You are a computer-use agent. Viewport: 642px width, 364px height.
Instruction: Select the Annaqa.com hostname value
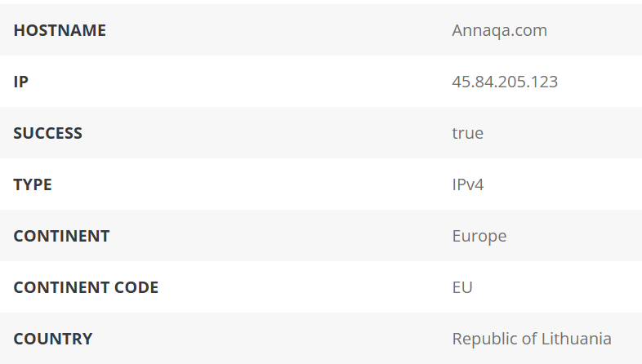[499, 31]
